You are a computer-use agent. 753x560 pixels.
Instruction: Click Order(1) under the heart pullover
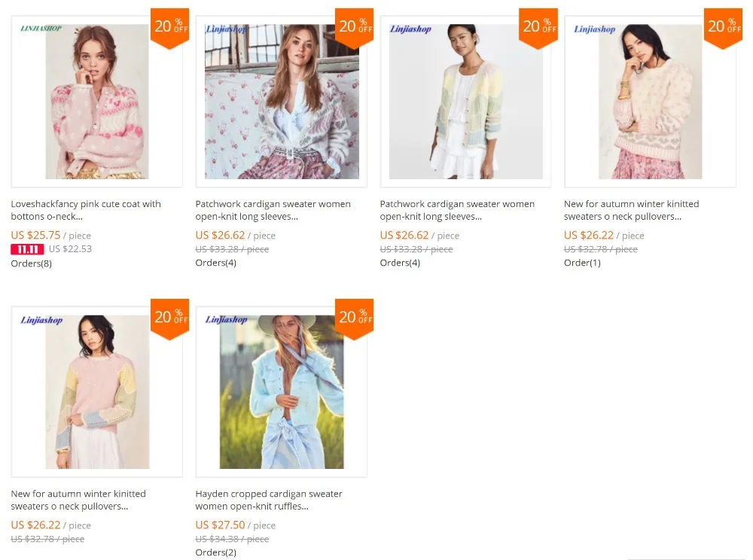pyautogui.click(x=582, y=263)
